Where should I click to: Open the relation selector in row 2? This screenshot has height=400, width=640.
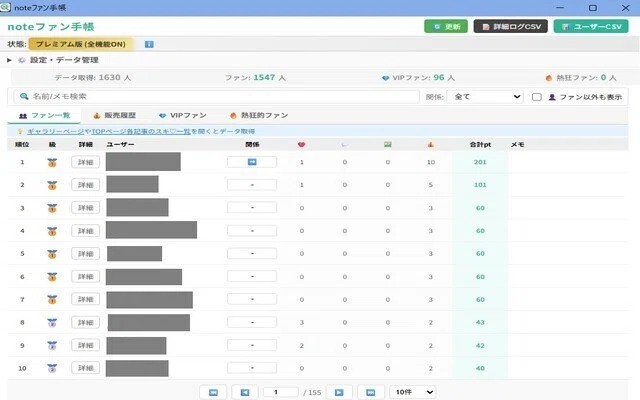pos(252,185)
